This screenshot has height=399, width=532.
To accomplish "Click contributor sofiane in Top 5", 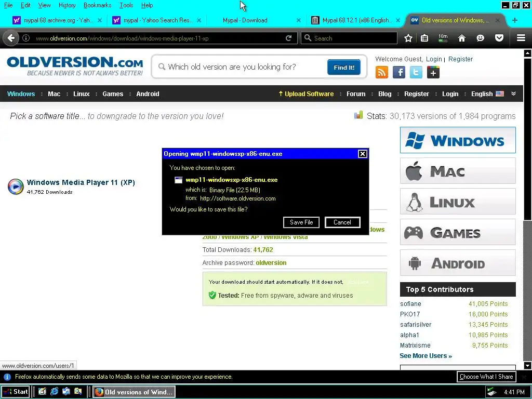I will point(410,303).
